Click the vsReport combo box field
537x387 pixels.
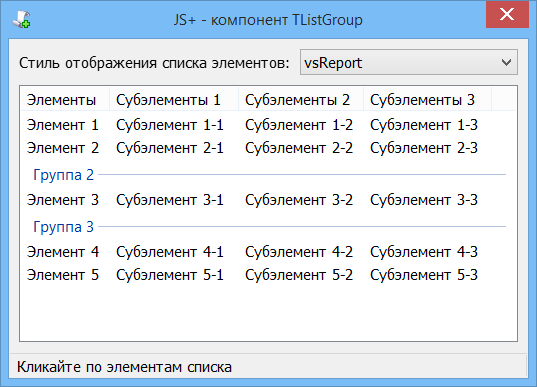point(409,62)
